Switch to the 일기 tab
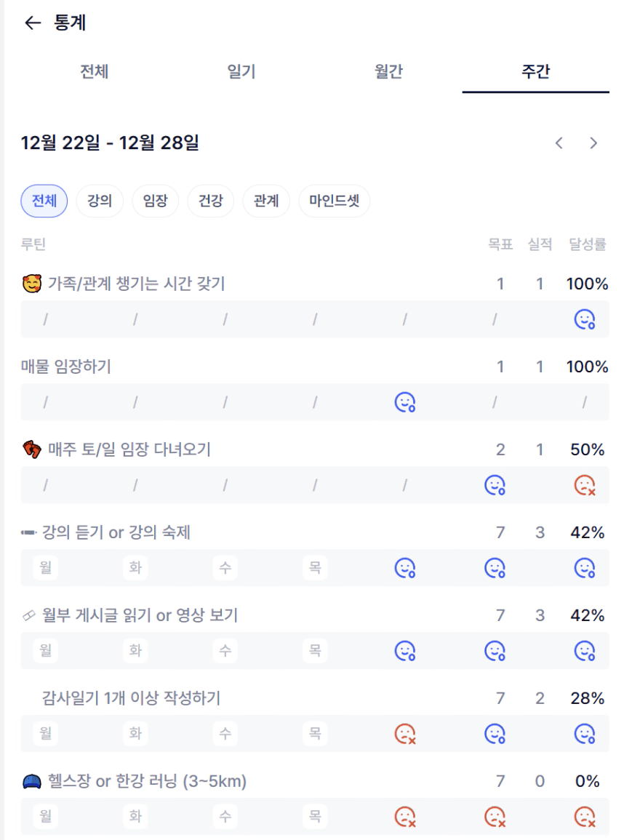This screenshot has height=840, width=624. (241, 72)
